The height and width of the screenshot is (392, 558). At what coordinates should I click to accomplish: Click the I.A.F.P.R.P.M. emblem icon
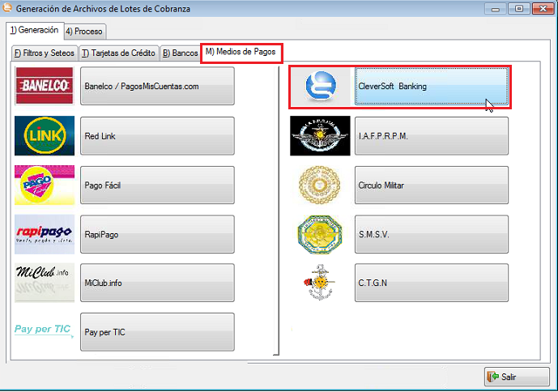(320, 136)
